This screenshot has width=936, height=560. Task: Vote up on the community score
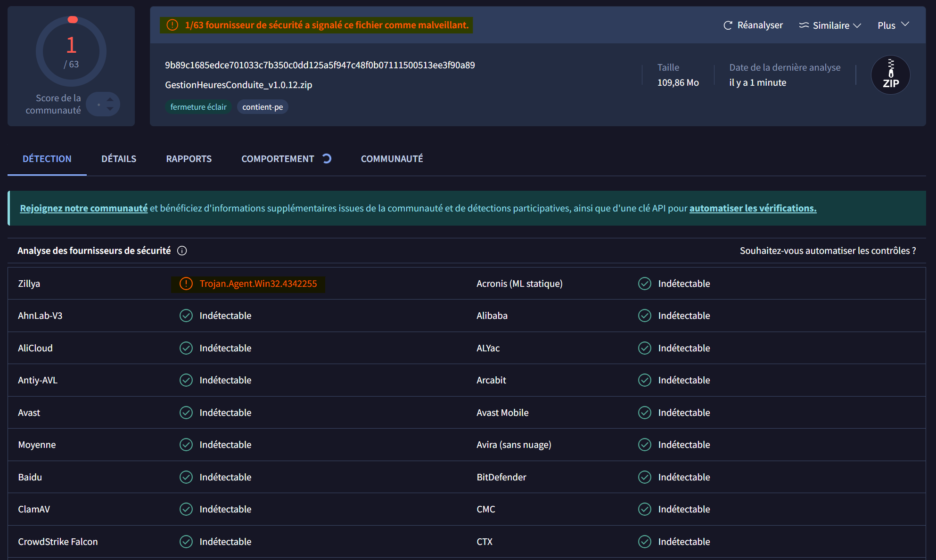110,99
